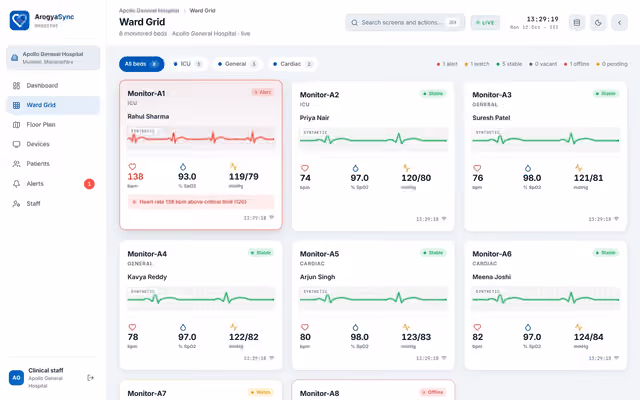Click the heart rate icon on Monitor-A4
640x400 pixels.
point(132,327)
